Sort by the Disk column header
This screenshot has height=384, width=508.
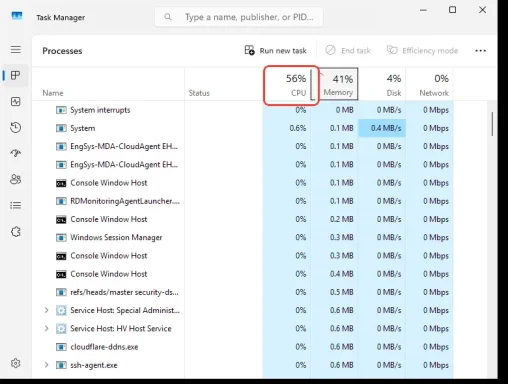pyautogui.click(x=382, y=85)
